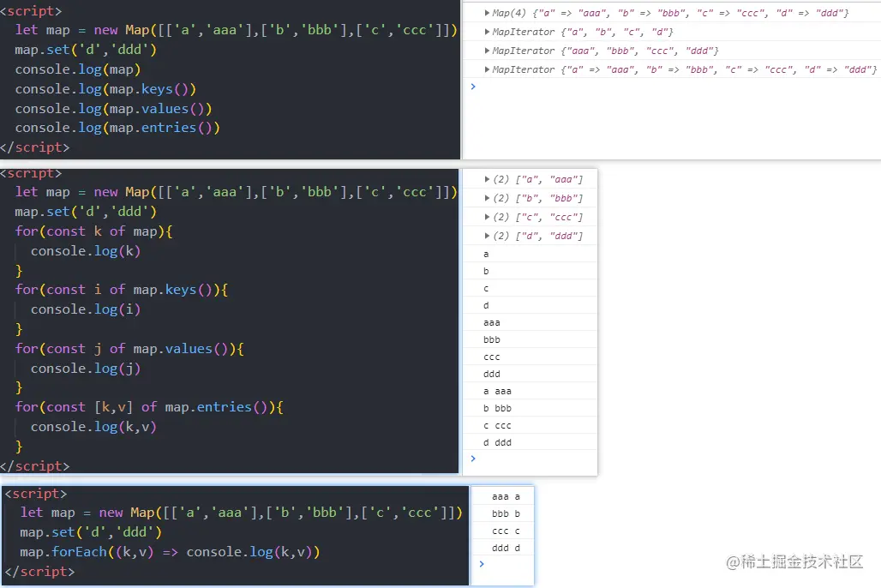
Task: Click the for(const j of map.values()){ line
Action: (129, 349)
